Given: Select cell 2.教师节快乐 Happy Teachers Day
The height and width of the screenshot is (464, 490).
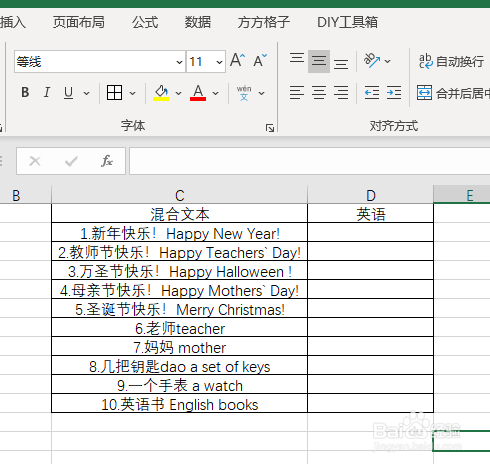Looking at the screenshot, I should pyautogui.click(x=179, y=251).
